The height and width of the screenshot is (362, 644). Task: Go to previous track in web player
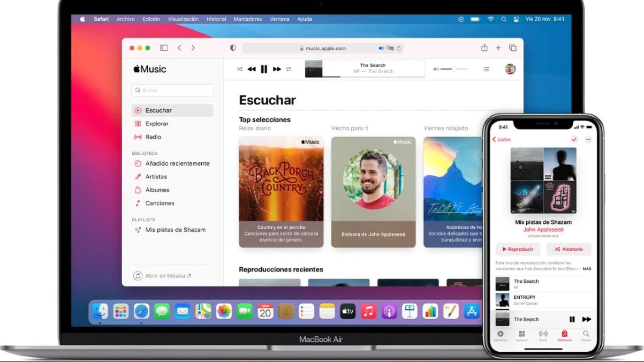tap(252, 69)
